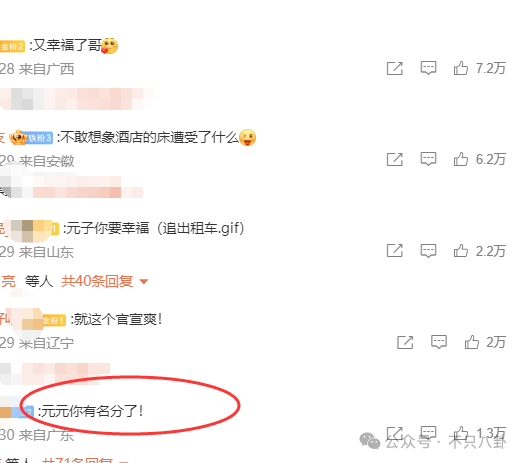Viewport: 524px width, 463px height.
Task: Share the comment from 广西
Action: coord(395,69)
